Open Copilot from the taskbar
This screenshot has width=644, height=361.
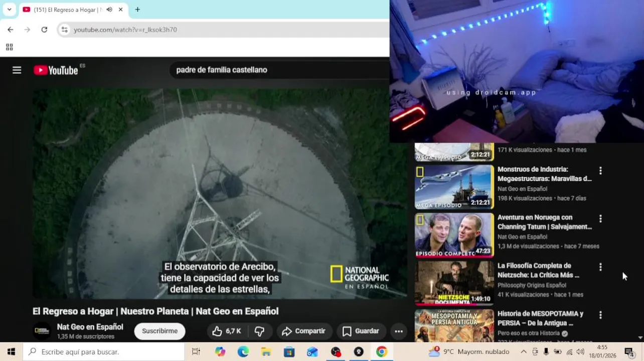[x=220, y=352]
